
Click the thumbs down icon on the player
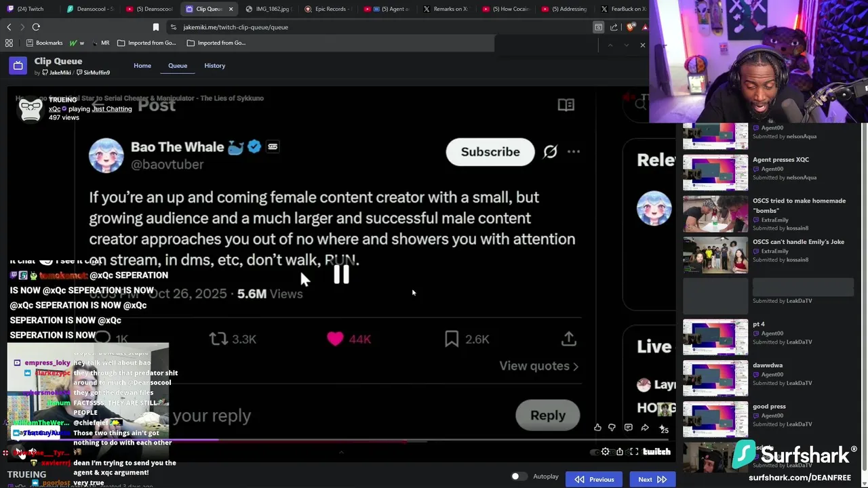point(612,428)
